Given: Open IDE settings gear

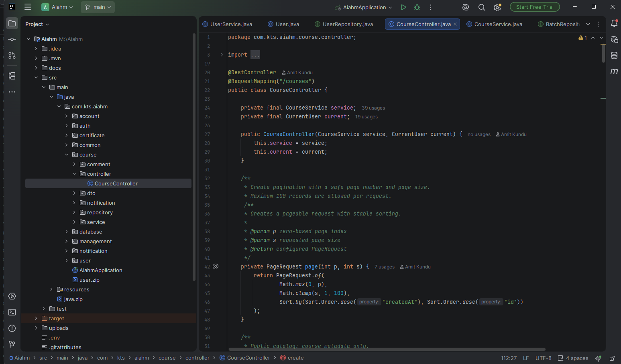Looking at the screenshot, I should point(497,7).
